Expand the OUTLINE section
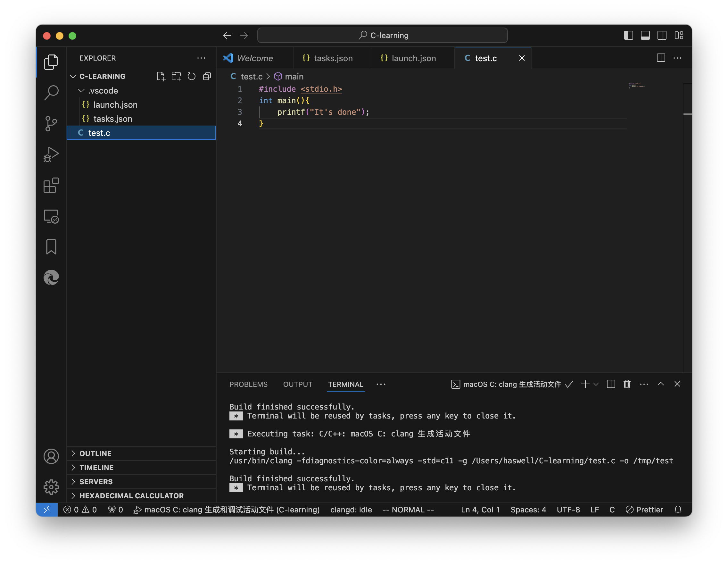Image resolution: width=728 pixels, height=564 pixels. [95, 453]
